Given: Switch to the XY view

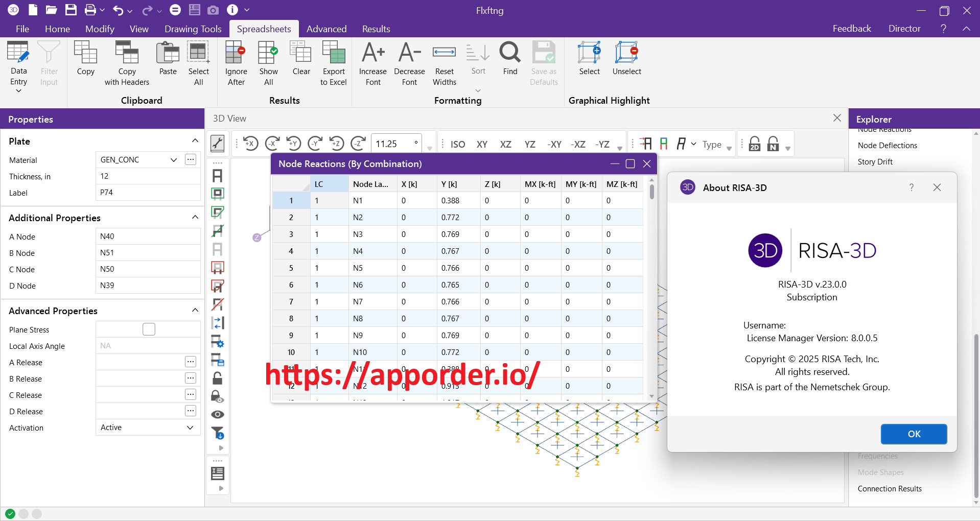Looking at the screenshot, I should coord(482,145).
